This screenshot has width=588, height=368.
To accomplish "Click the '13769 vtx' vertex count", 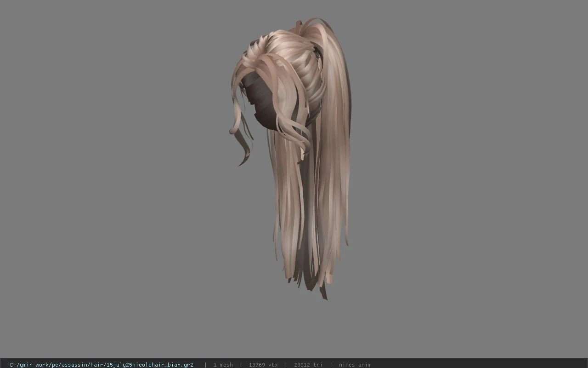I will coord(263,365).
